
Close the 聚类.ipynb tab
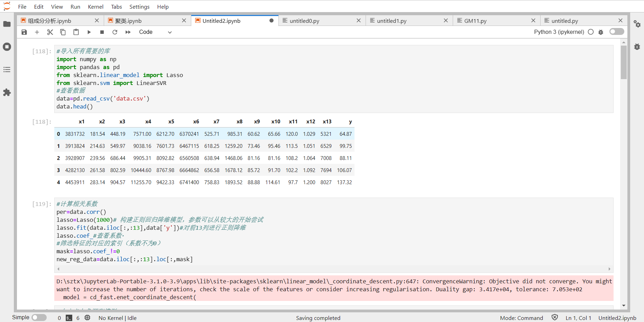pos(184,21)
